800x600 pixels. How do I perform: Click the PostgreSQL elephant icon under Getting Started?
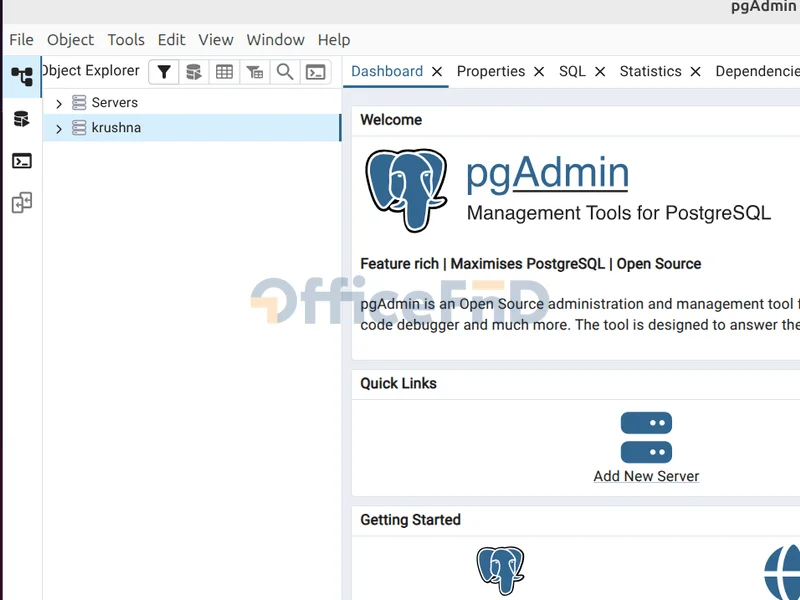click(501, 570)
